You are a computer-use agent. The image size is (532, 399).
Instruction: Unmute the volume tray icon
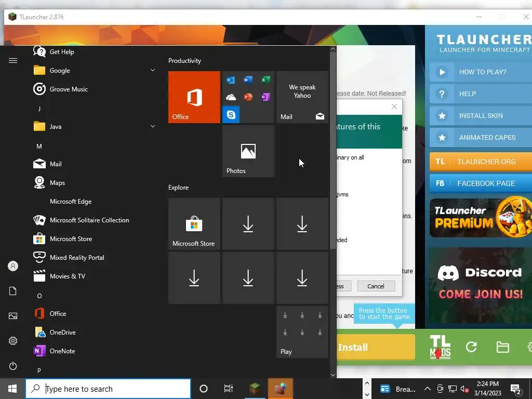pyautogui.click(x=464, y=389)
